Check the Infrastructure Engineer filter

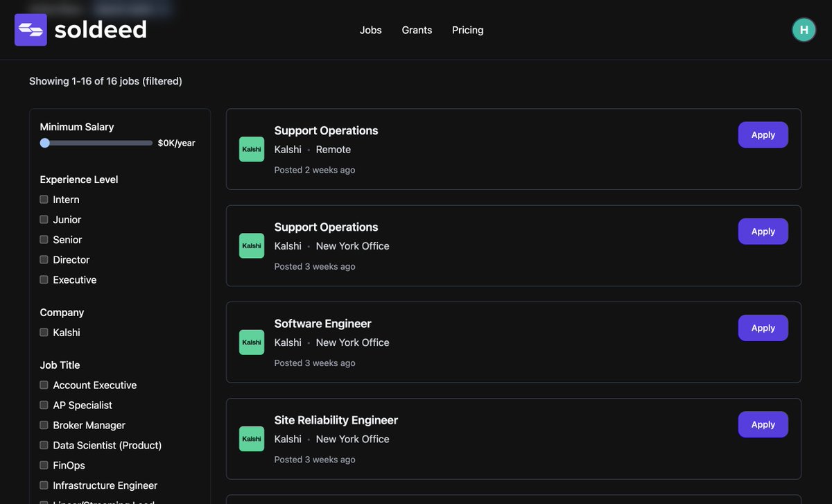click(44, 486)
